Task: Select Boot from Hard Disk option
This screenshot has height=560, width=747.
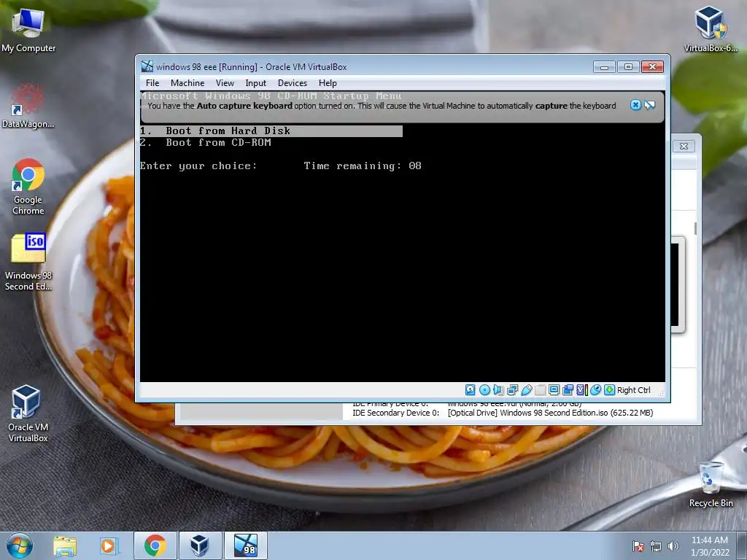Action: [x=271, y=131]
